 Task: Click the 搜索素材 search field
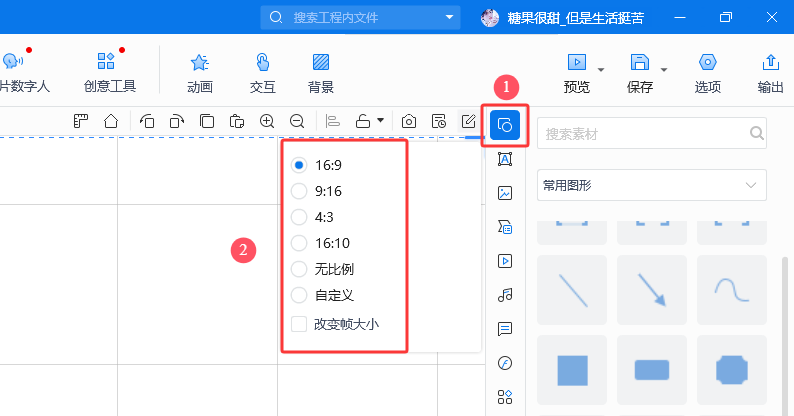pyautogui.click(x=642, y=133)
